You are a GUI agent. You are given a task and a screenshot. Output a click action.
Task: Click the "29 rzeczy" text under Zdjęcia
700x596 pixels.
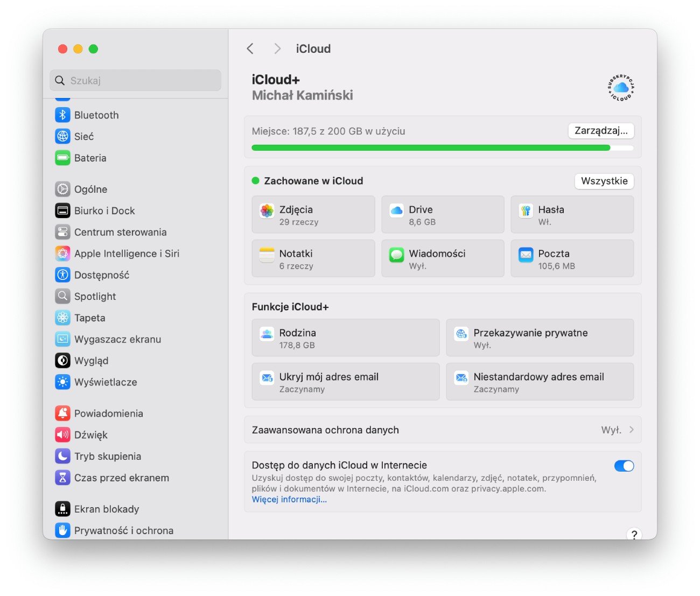click(x=299, y=222)
